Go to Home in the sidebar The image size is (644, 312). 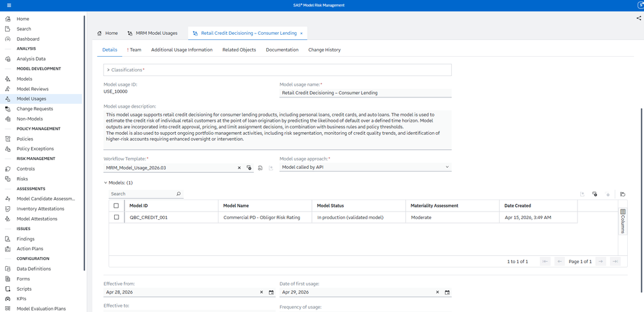coord(23,19)
